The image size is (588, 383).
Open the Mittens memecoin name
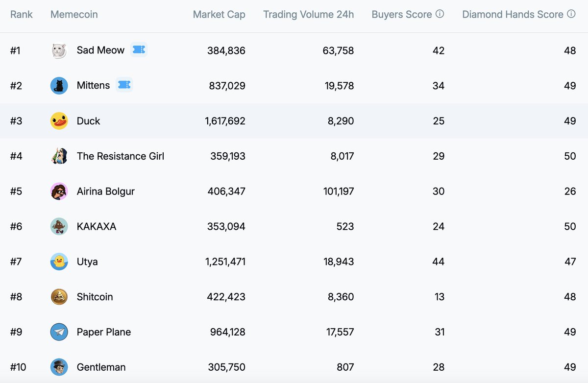93,86
